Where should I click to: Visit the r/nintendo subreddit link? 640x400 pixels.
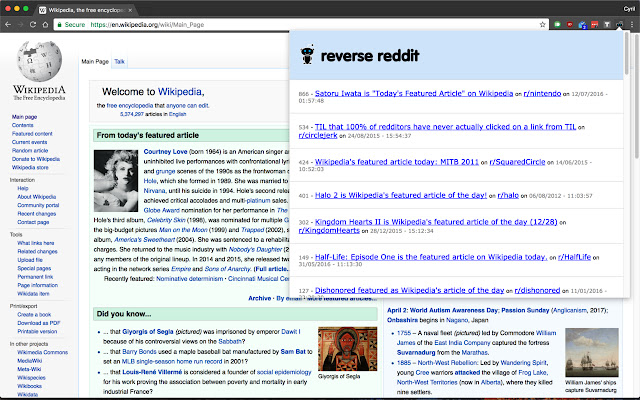pyautogui.click(x=542, y=93)
